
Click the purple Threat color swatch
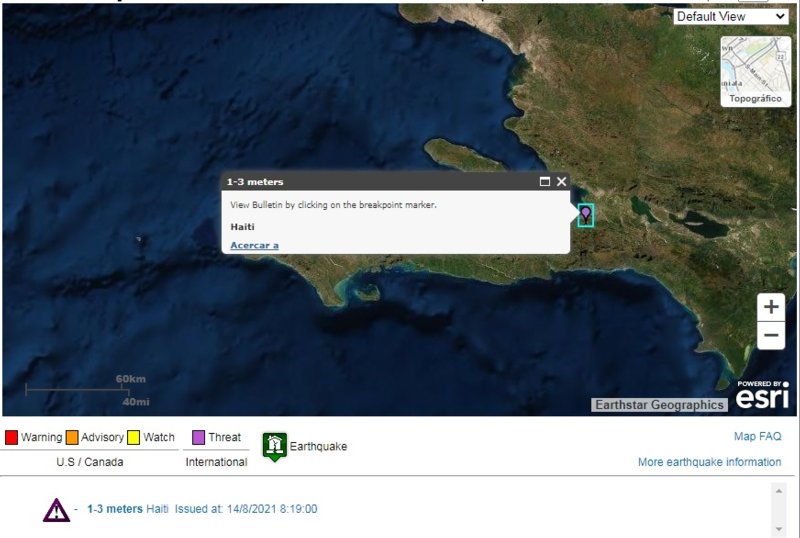pos(198,437)
